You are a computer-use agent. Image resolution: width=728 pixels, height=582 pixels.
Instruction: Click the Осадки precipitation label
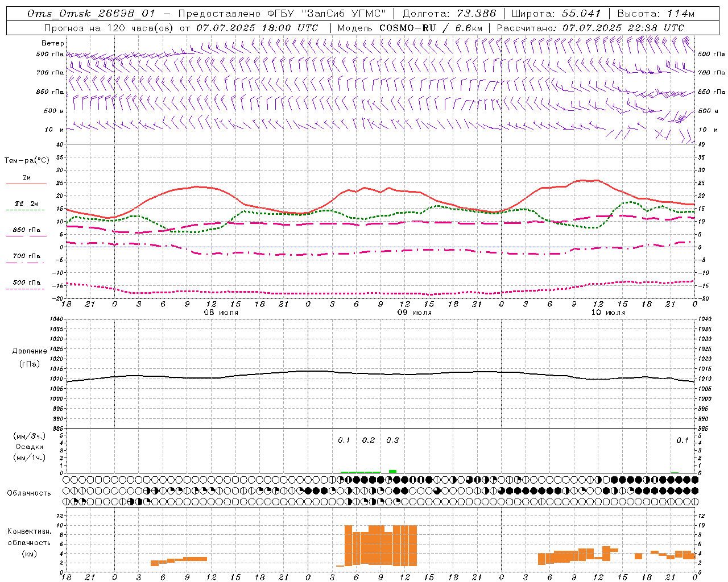30,447
